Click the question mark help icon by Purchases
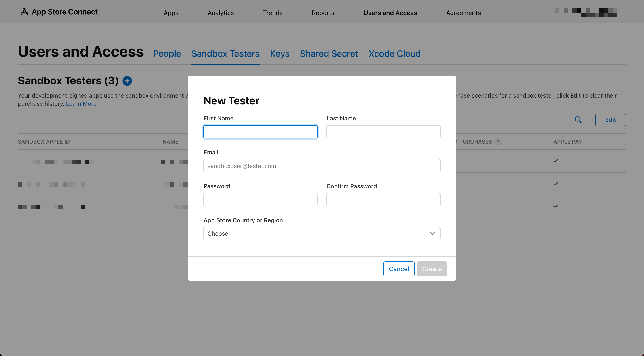The image size is (644, 356). [x=498, y=142]
